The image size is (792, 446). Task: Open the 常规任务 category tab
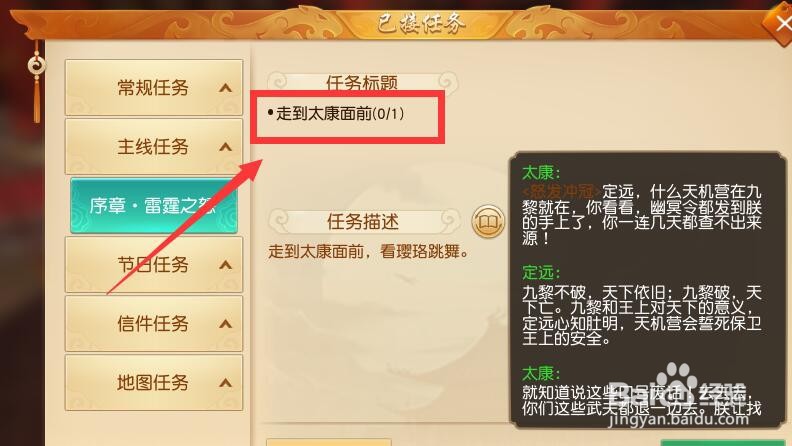154,87
